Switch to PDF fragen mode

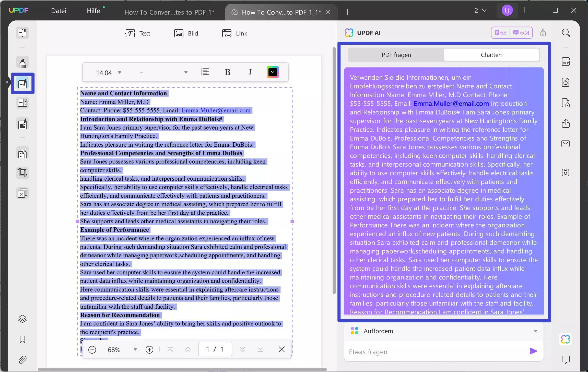click(x=396, y=55)
